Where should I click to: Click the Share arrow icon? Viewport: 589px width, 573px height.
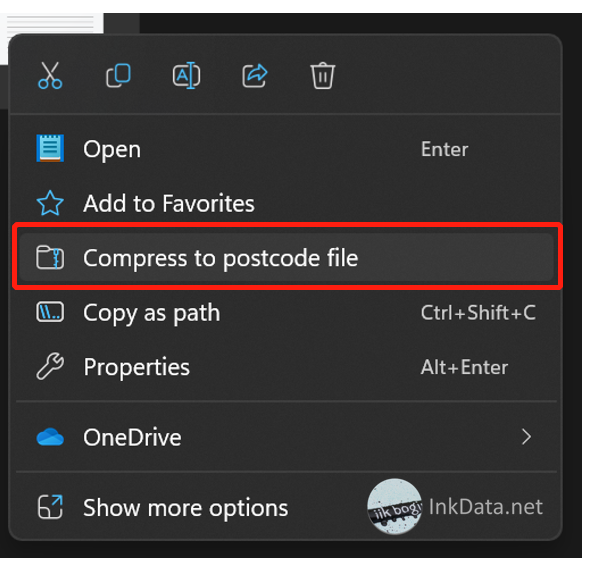click(255, 76)
